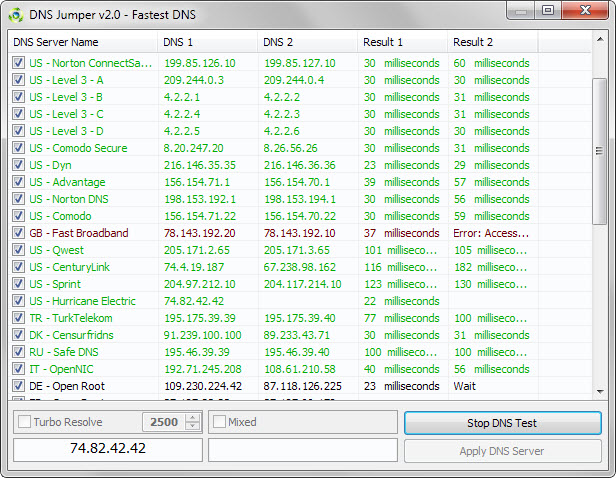Select the US - Level 3 - B row
616x478 pixels.
click(300, 97)
